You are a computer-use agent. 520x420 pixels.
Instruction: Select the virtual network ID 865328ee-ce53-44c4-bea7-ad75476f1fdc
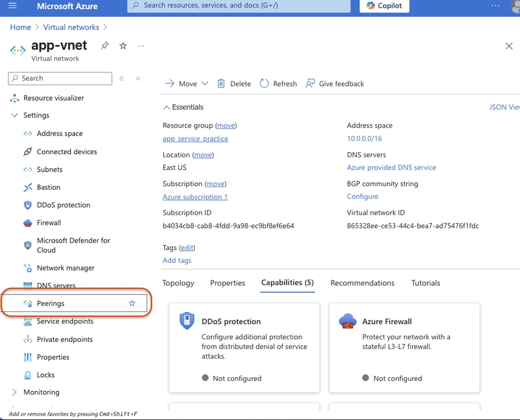[x=413, y=226]
